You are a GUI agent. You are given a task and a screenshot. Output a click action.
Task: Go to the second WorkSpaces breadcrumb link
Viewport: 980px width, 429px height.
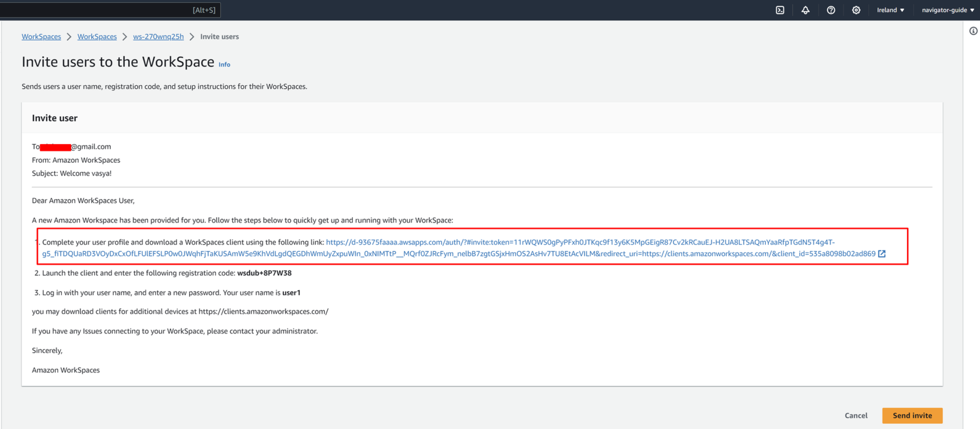97,37
